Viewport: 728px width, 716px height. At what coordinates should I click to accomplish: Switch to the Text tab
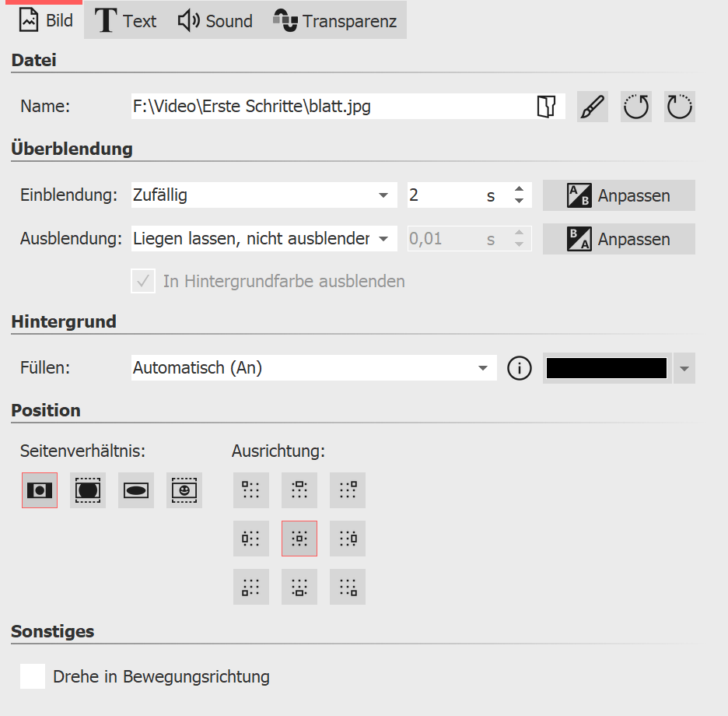pos(124,21)
